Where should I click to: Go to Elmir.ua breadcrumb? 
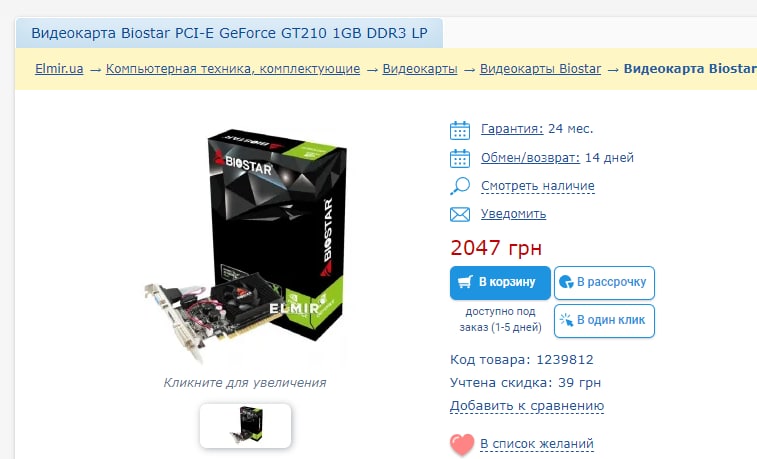pos(59,69)
